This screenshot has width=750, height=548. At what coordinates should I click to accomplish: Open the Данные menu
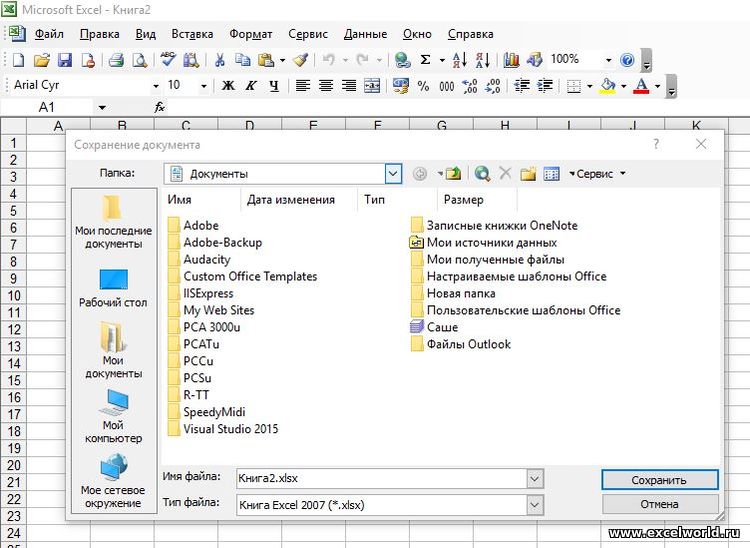pos(365,34)
